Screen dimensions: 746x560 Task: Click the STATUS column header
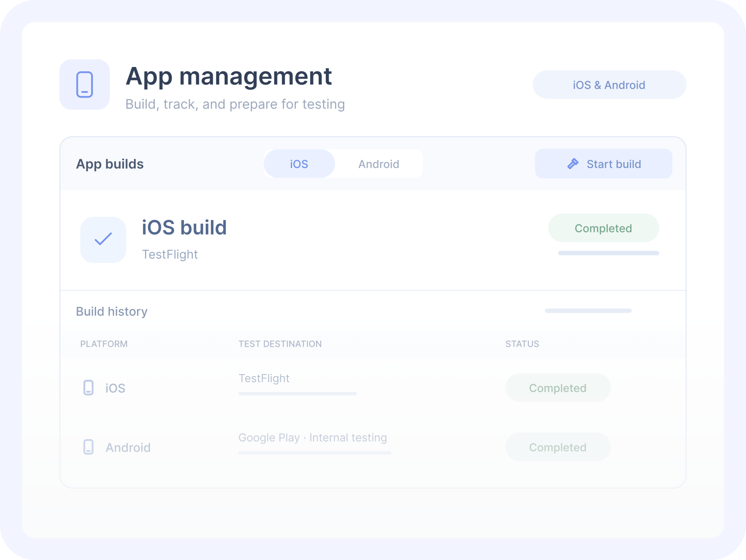522,344
